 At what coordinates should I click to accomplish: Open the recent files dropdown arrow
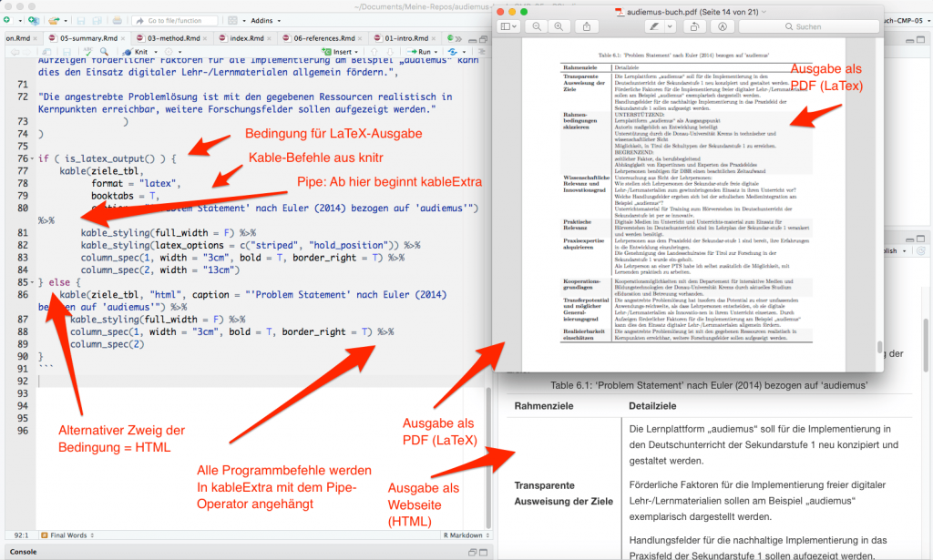coord(66,21)
